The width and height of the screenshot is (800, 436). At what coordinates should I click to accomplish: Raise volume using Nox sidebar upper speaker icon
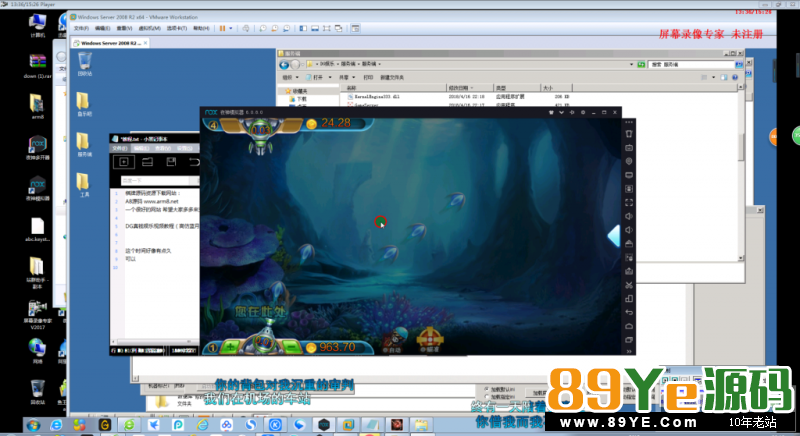point(629,216)
